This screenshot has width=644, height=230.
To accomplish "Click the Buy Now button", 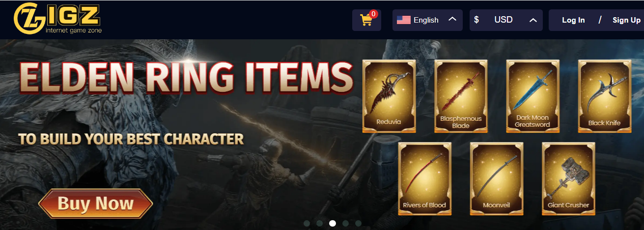I will (95, 203).
